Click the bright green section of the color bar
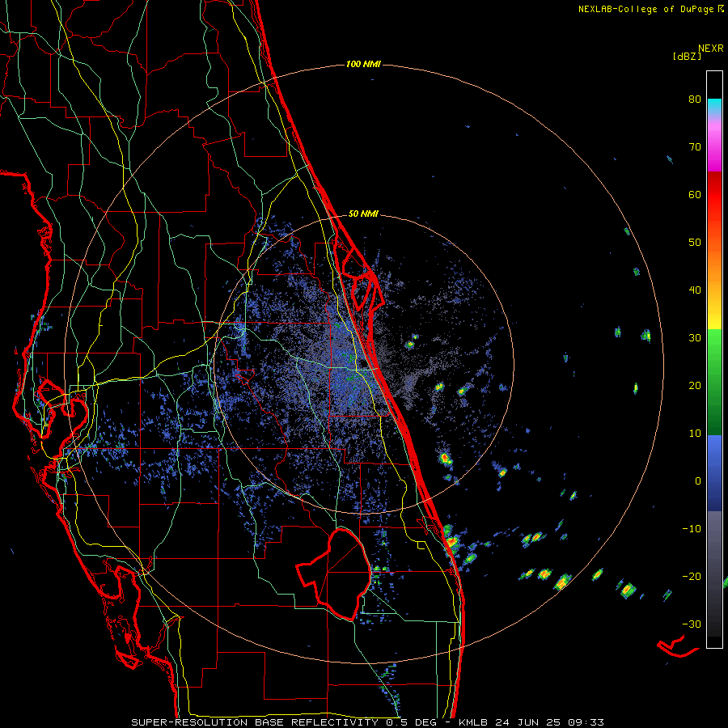Viewport: 728px width, 728px height. pyautogui.click(x=714, y=348)
